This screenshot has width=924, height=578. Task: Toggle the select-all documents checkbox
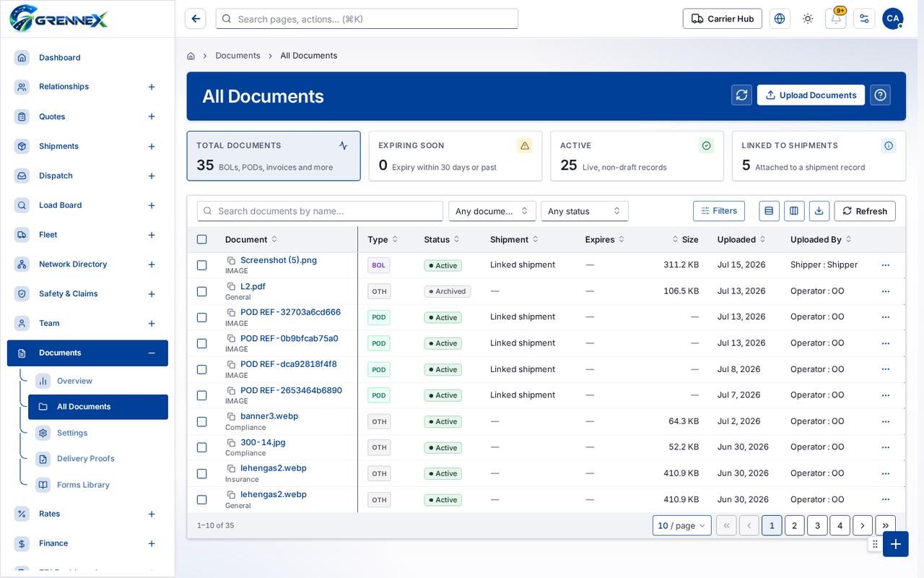(x=202, y=239)
